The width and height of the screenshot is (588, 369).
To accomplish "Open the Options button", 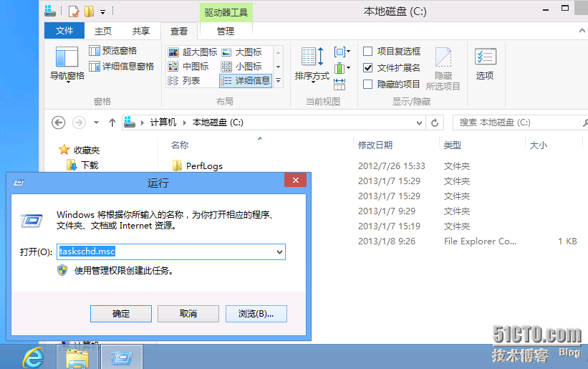I will coord(485,64).
